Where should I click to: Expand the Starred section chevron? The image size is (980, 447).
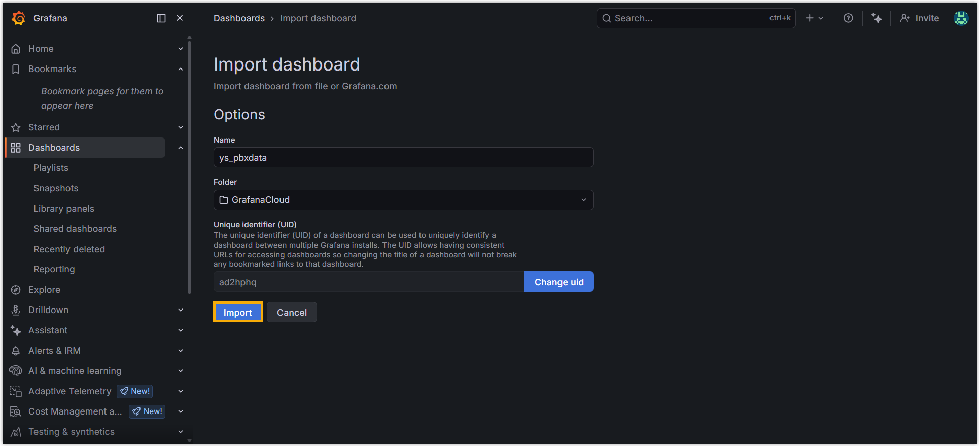click(x=181, y=127)
